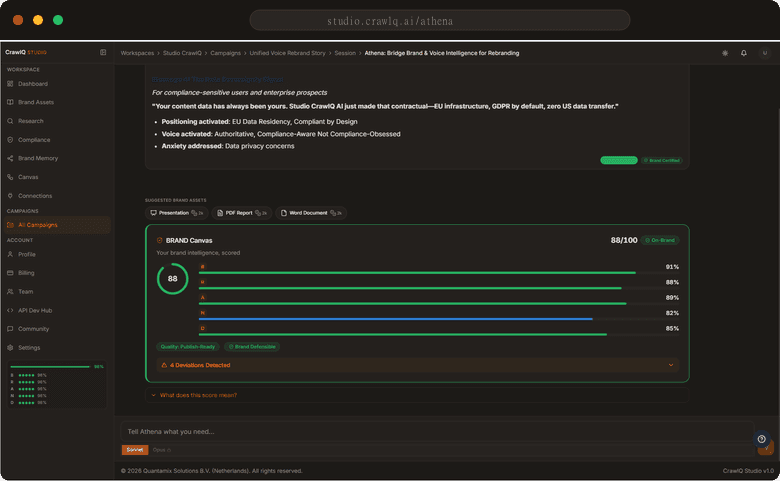Open Dashboard in the sidebar
The width and height of the screenshot is (780, 481).
[x=33, y=84]
